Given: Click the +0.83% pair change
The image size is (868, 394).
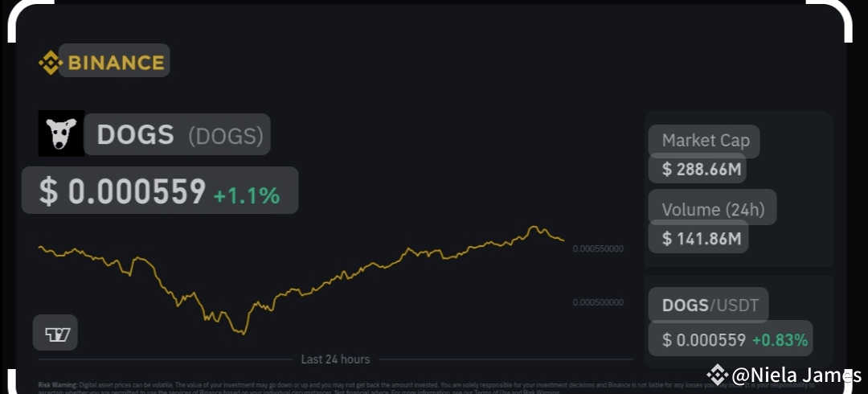Looking at the screenshot, I should (x=780, y=340).
